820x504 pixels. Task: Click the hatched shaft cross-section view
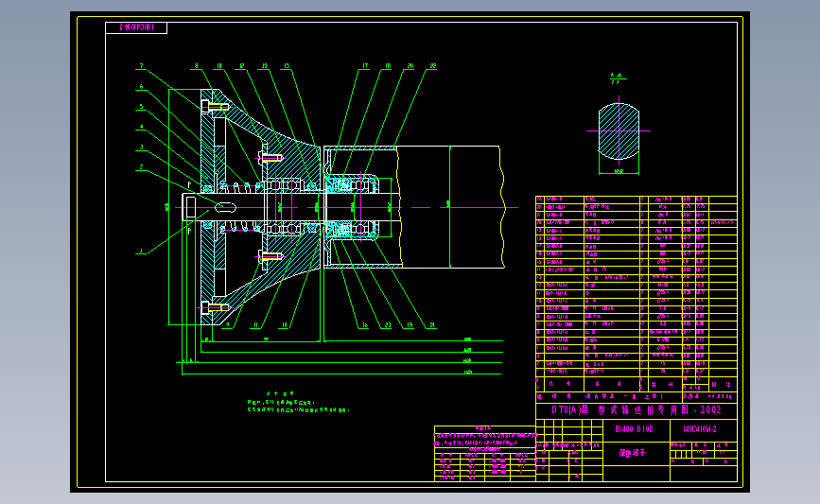[x=619, y=130]
